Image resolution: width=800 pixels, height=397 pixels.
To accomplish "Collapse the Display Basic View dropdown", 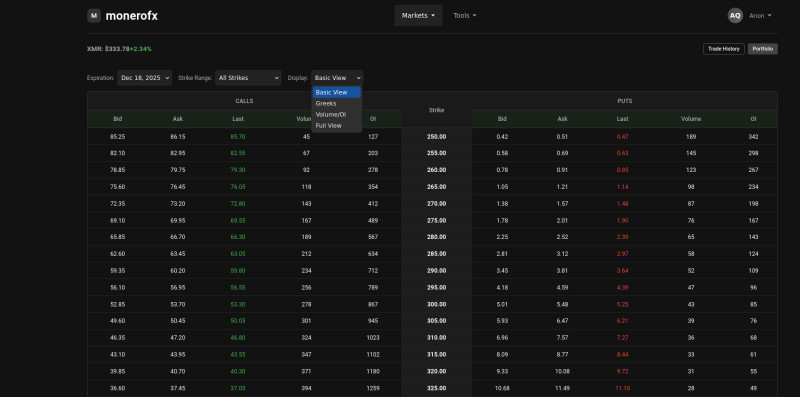I will [x=337, y=78].
